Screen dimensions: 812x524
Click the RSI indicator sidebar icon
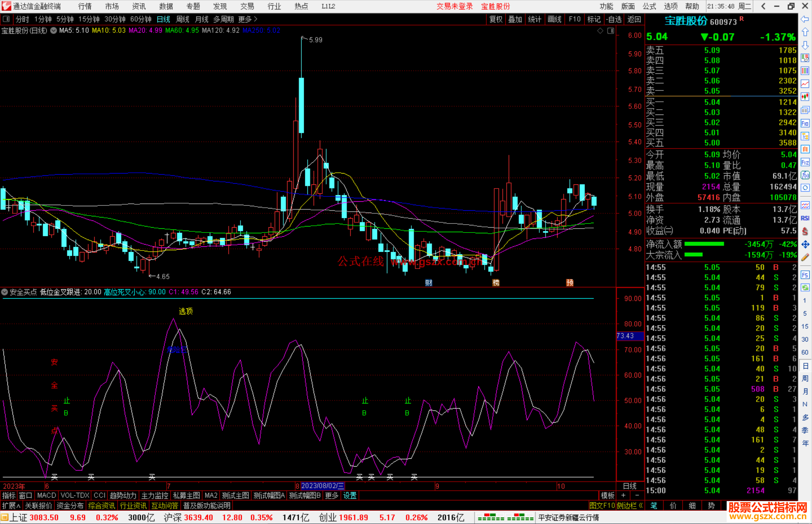pyautogui.click(x=805, y=218)
